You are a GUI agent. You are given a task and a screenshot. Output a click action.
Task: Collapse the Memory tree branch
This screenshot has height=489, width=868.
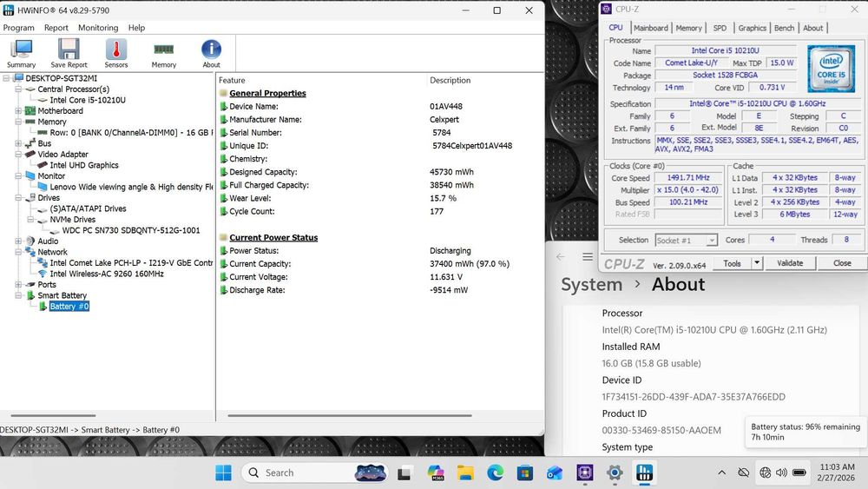pos(18,122)
